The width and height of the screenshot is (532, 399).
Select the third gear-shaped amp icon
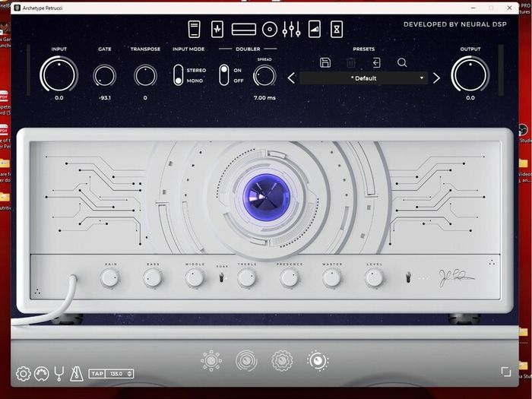pyautogui.click(x=282, y=361)
